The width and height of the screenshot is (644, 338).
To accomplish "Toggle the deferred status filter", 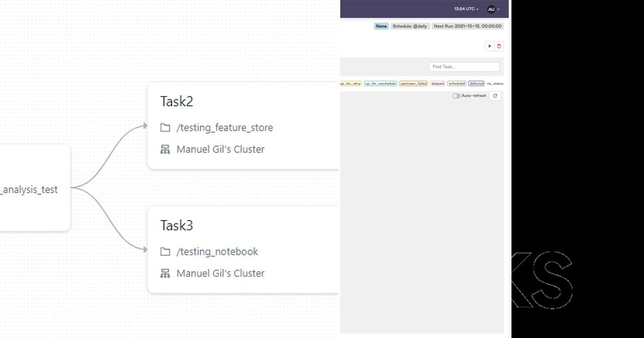I will click(476, 83).
